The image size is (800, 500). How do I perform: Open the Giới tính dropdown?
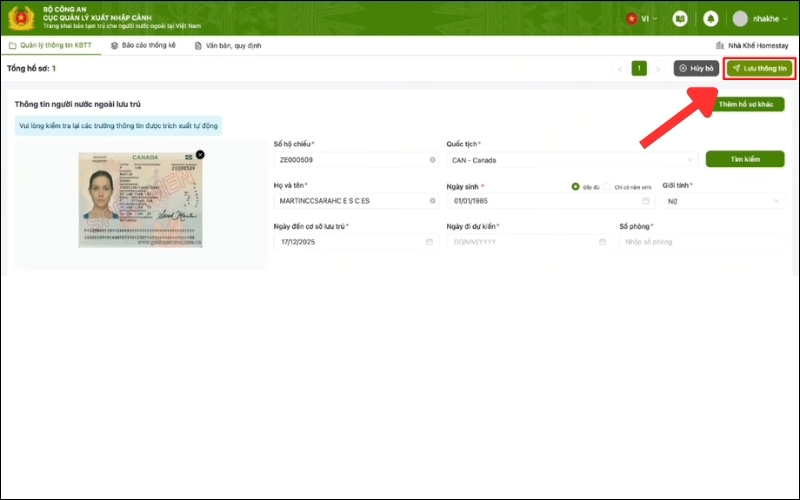pos(723,201)
